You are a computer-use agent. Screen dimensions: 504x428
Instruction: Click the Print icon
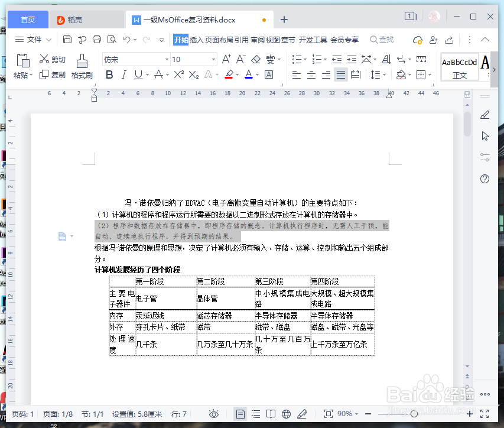tap(97, 40)
